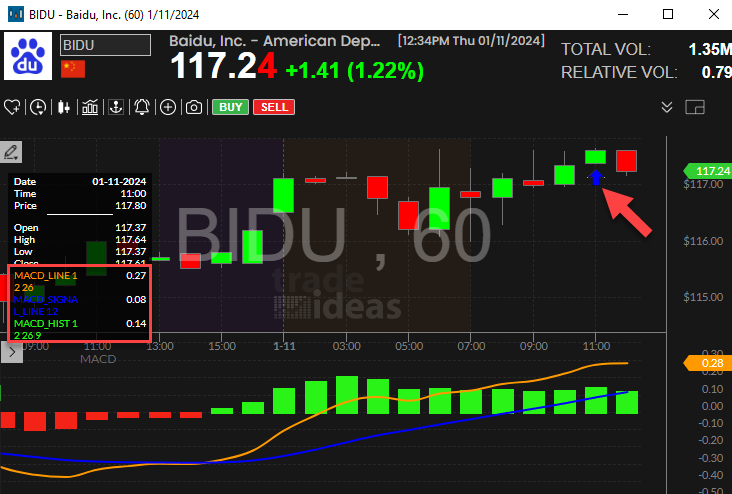Set an alert with the bell icon
This screenshot has width=732, height=494.
142,107
